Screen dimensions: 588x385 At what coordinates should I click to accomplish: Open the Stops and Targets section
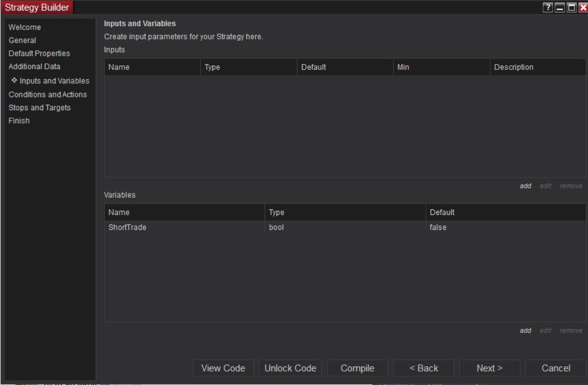[39, 107]
